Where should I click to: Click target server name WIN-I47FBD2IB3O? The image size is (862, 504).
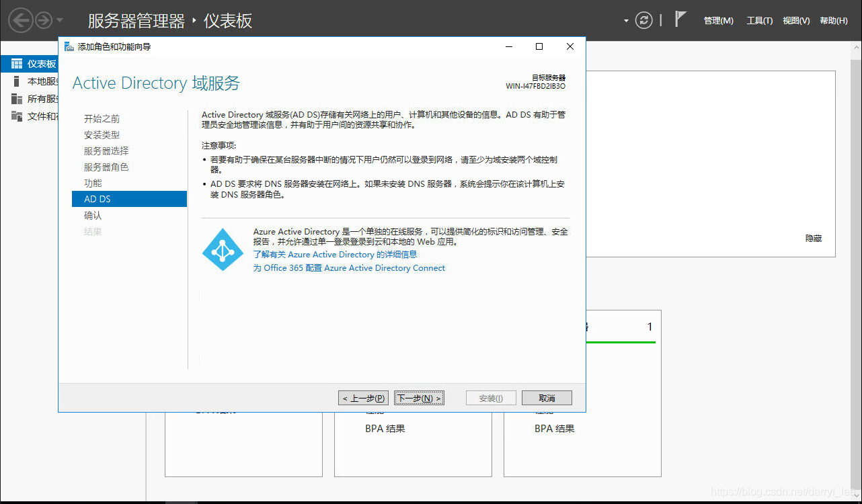click(x=535, y=86)
